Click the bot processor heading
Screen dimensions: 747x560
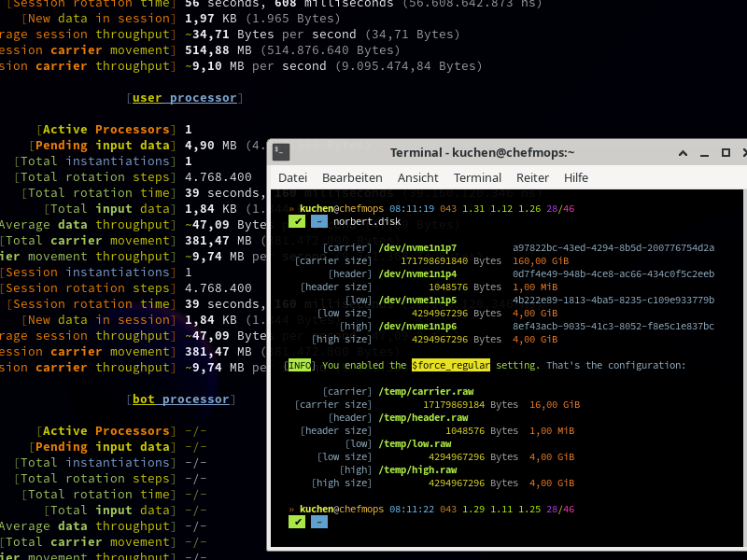click(x=181, y=399)
